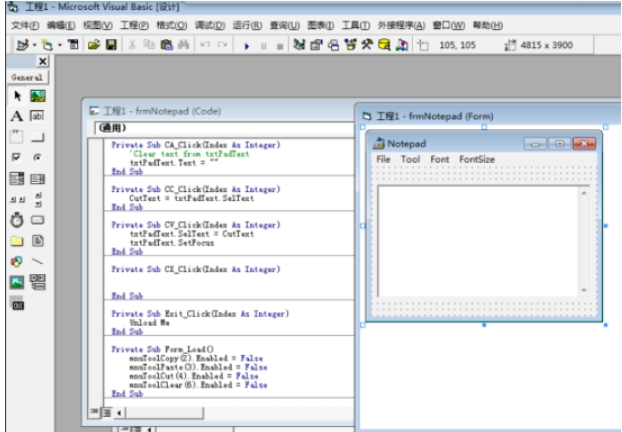Select the ListBox control in the toolbox

[x=38, y=179]
